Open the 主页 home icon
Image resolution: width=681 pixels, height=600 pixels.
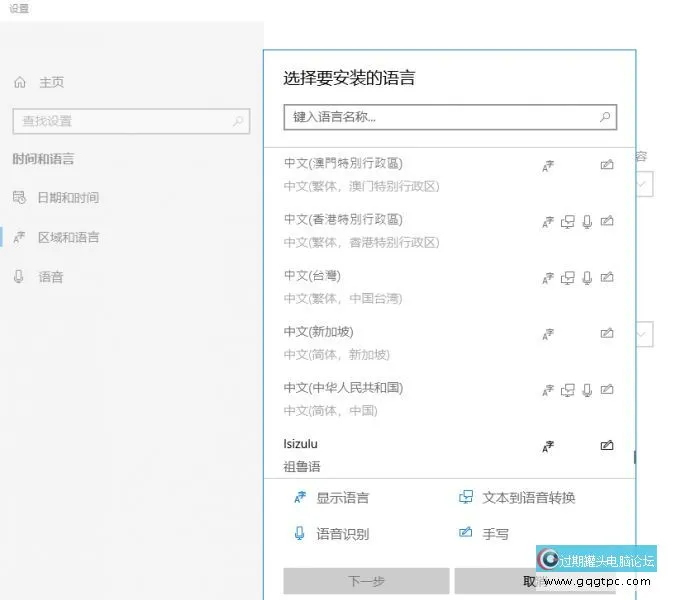pos(20,82)
